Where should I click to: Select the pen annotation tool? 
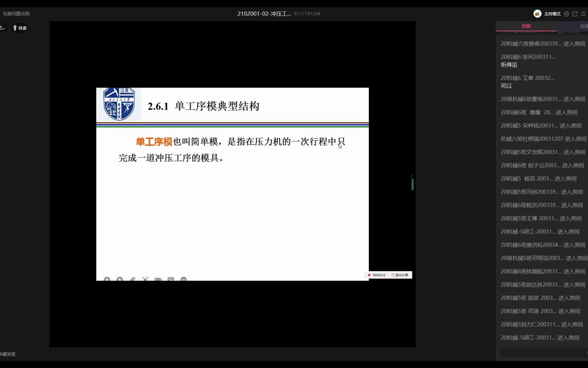click(132, 279)
